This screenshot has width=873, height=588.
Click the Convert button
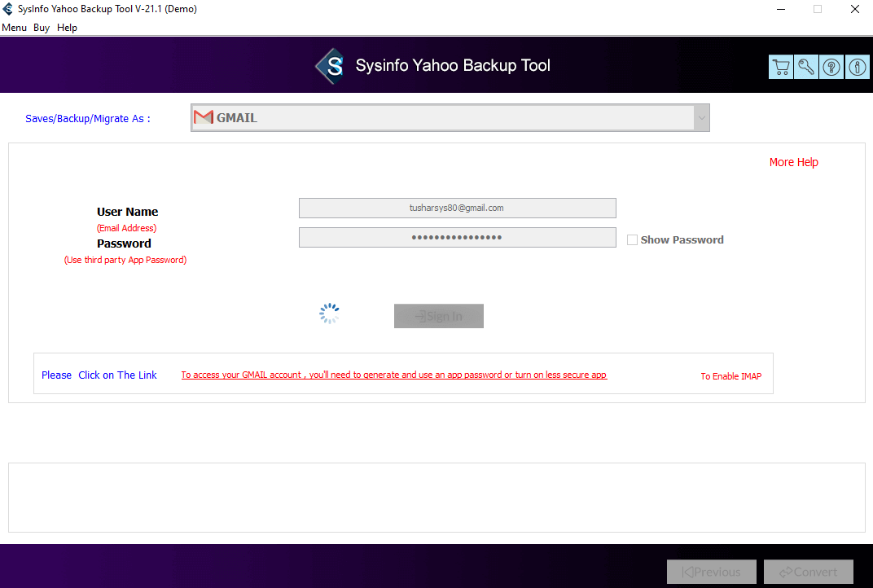pos(809,572)
